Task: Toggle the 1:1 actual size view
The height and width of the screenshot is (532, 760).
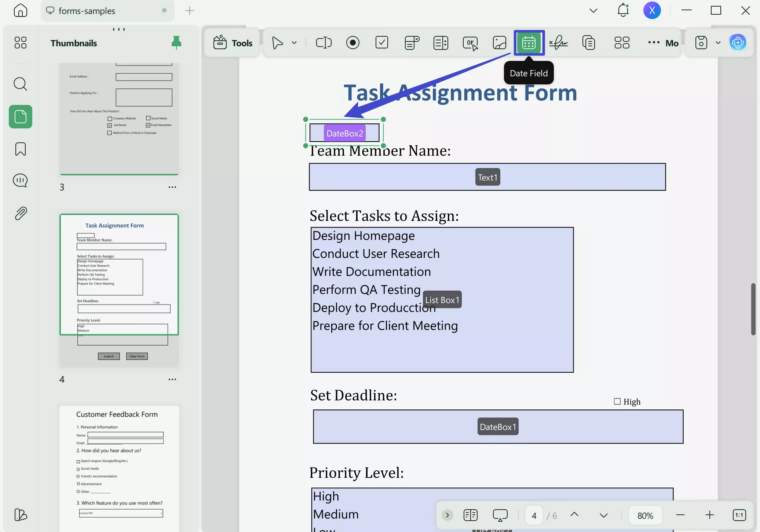Action: [739, 515]
